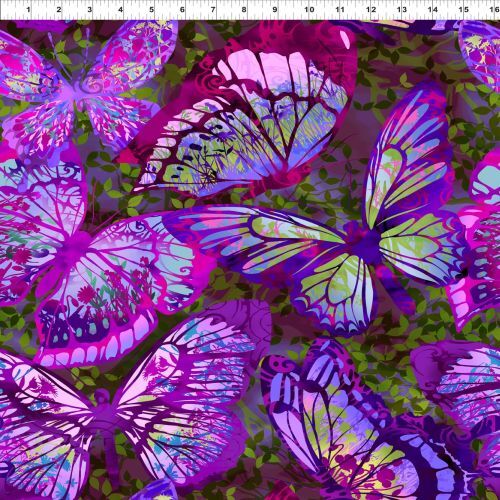This screenshot has width=500, height=500.
Task: Select the number 6 on the ruler
Action: click(182, 9)
